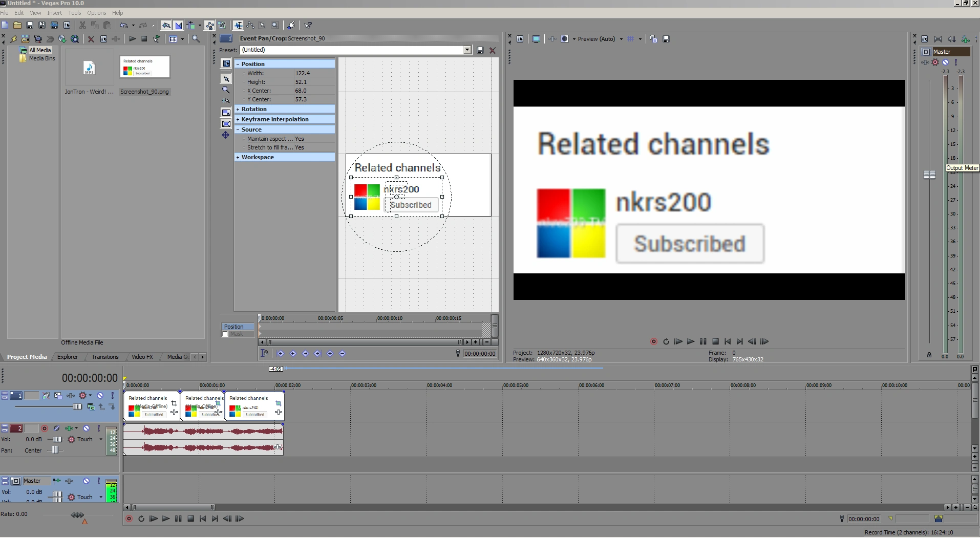Select Screenshot_90.png media thumbnail
The image size is (980, 538).
144,68
